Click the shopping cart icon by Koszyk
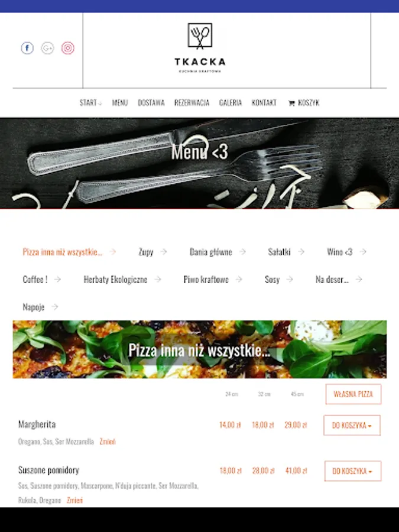The width and height of the screenshot is (399, 532). (291, 103)
